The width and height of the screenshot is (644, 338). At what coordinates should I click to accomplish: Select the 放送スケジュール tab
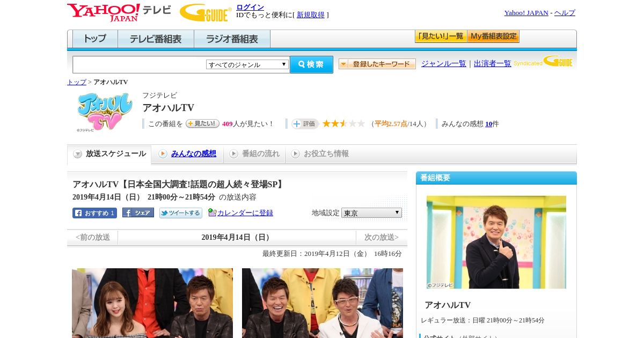click(109, 154)
